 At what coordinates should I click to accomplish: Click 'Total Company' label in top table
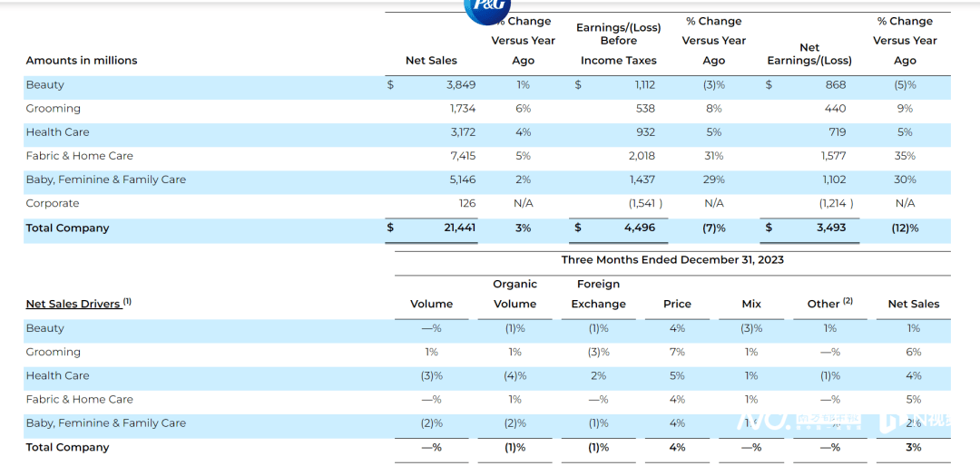[67, 228]
